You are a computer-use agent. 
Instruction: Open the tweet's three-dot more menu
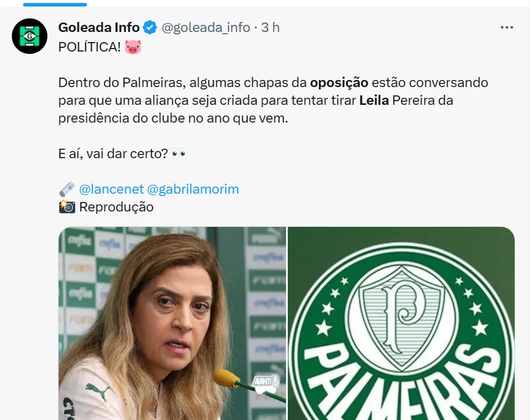(x=507, y=27)
